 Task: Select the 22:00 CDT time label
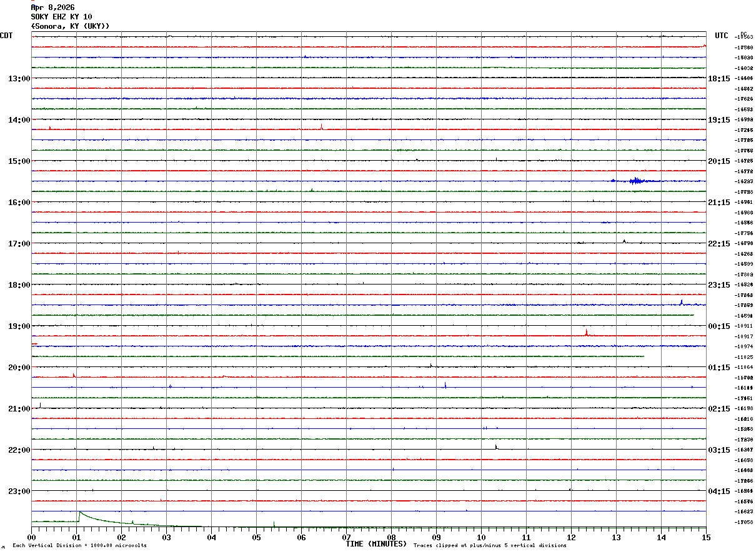tap(19, 450)
